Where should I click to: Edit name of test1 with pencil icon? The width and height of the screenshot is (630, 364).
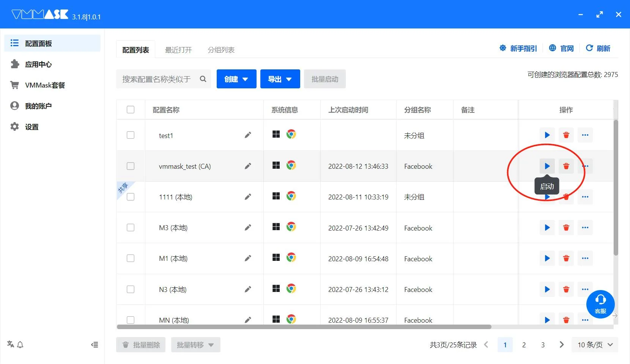pos(248,135)
